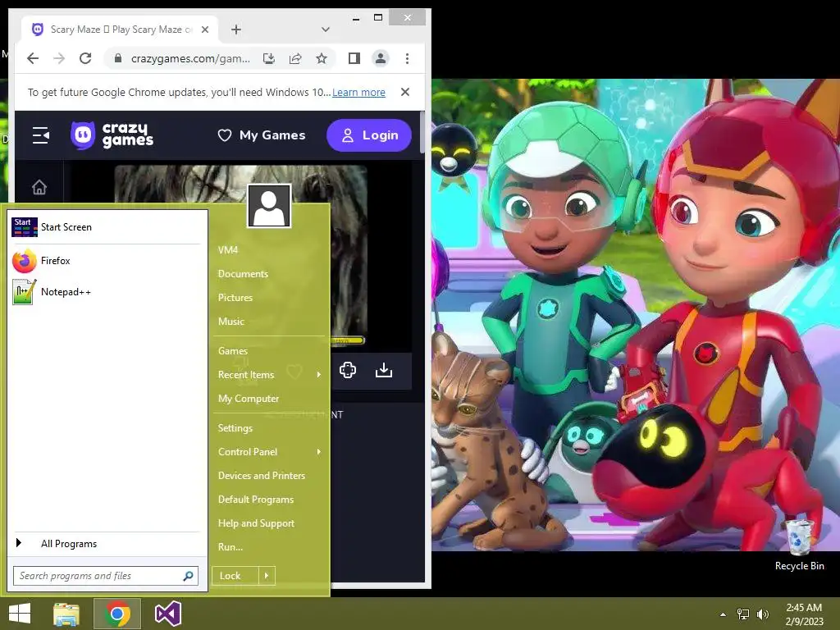The width and height of the screenshot is (840, 630).
Task: Expand Control Panel submenu arrow
Action: [319, 452]
